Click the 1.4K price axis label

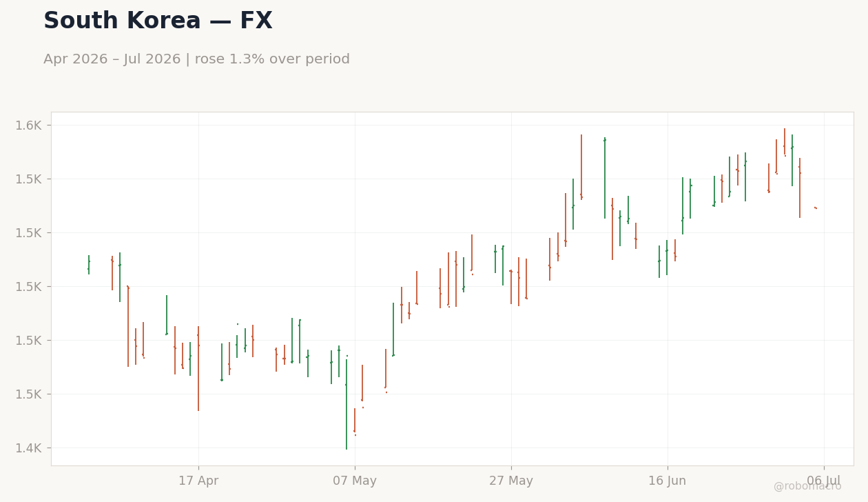click(29, 448)
